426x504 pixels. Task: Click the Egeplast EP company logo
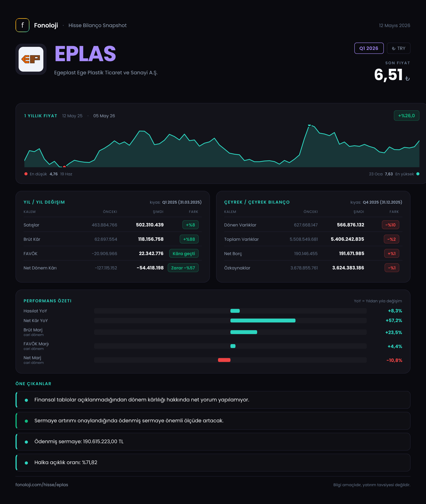[31, 59]
